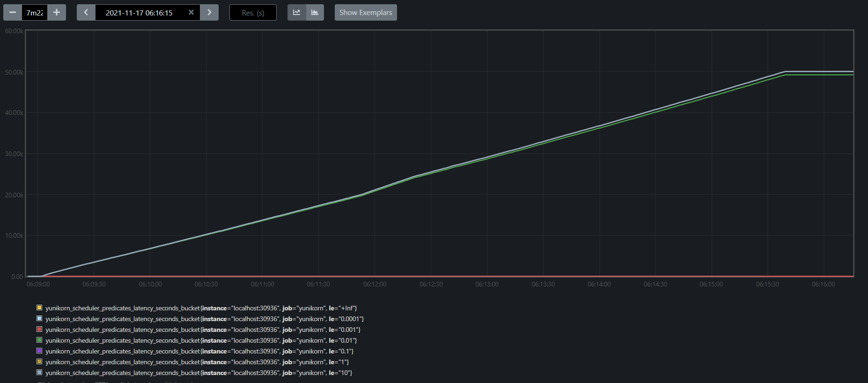Click the end time field 2021-11-17 06:16:15
The height and width of the screenshot is (383, 868).
tap(139, 13)
